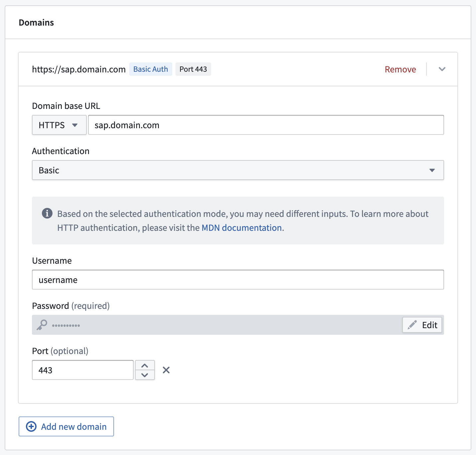Click the info icon in the notice

click(x=47, y=213)
